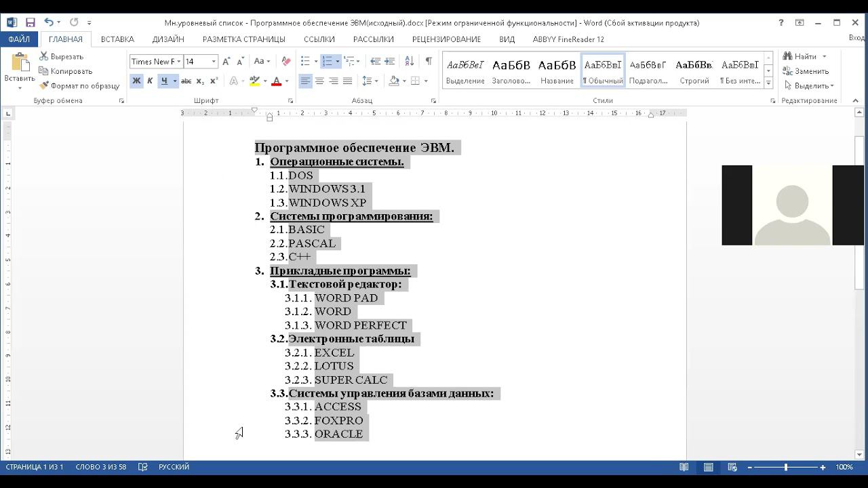Switch to web layout view in status bar

732,467
